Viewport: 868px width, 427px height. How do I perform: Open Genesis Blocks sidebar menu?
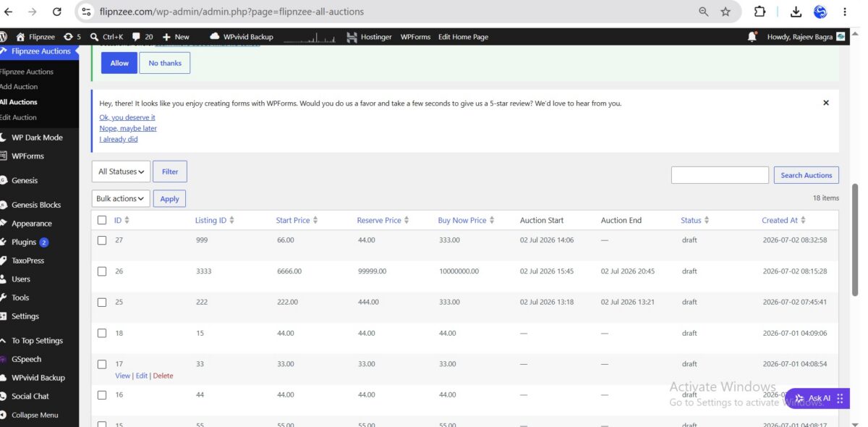(x=36, y=205)
